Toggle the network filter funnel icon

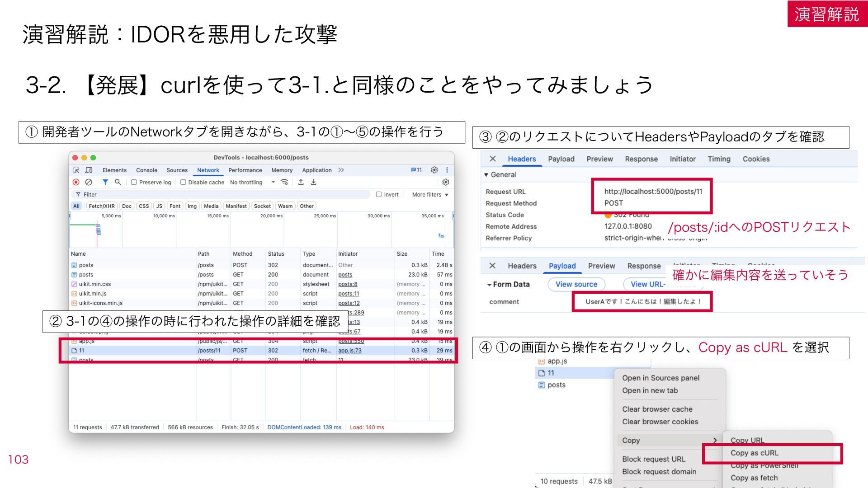point(105,182)
